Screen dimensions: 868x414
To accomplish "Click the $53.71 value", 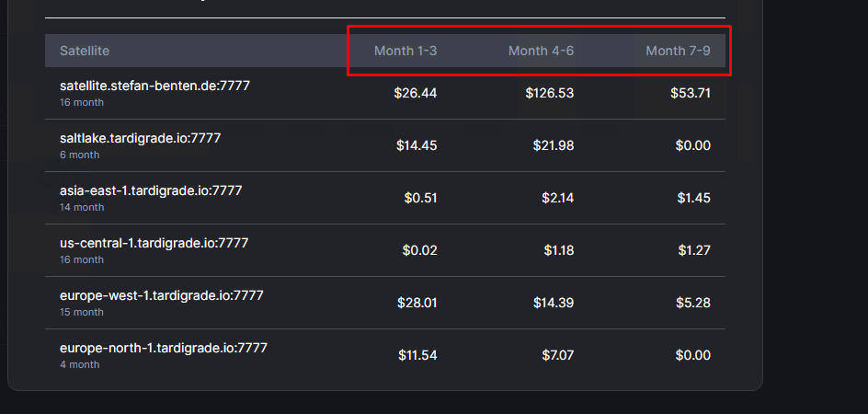I will click(691, 93).
